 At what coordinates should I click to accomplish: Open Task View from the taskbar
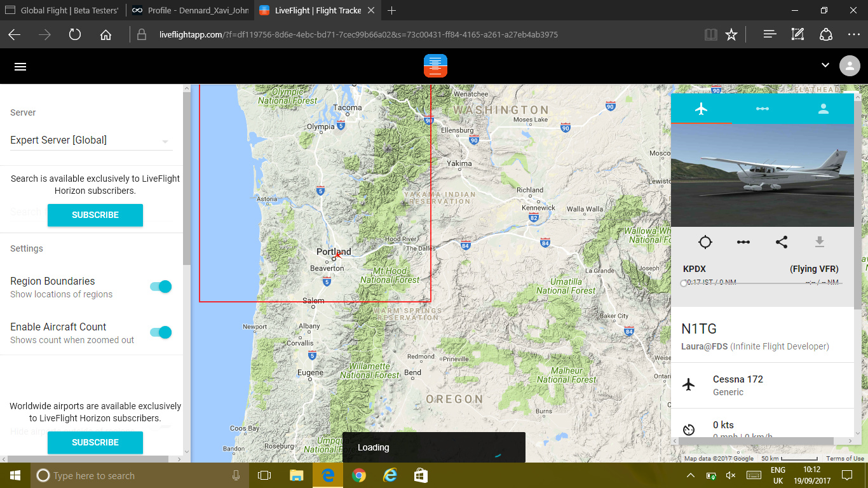264,475
